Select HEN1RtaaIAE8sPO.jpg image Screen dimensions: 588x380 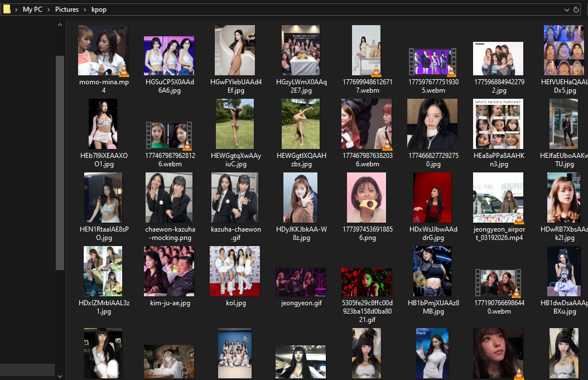click(103, 198)
